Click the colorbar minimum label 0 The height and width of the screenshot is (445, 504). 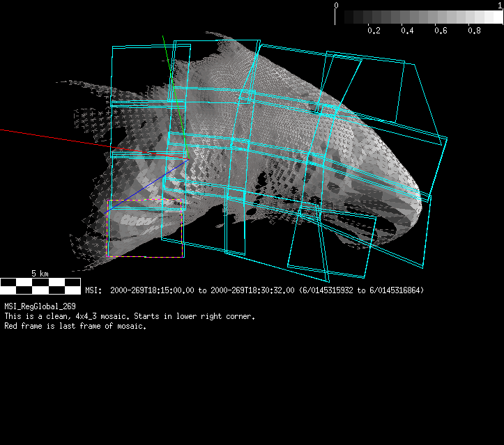point(337,5)
